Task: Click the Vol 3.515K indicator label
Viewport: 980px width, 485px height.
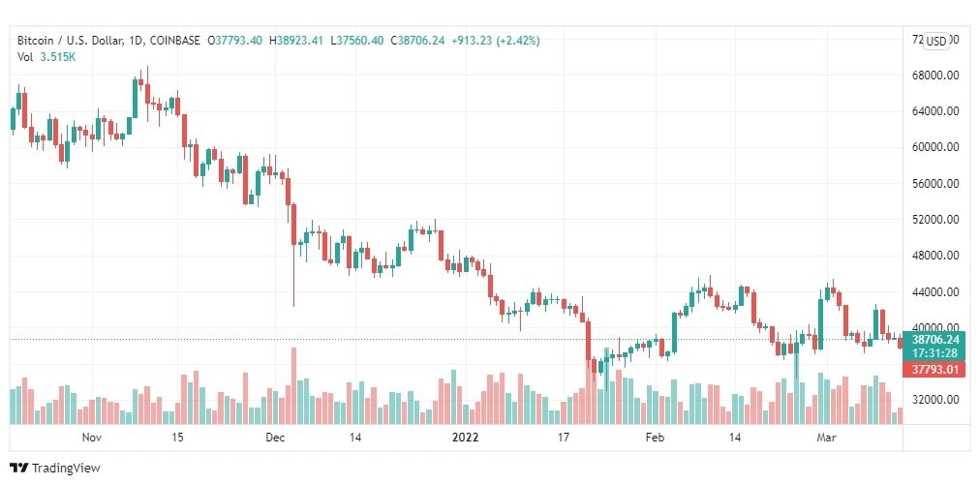Action: click(45, 57)
